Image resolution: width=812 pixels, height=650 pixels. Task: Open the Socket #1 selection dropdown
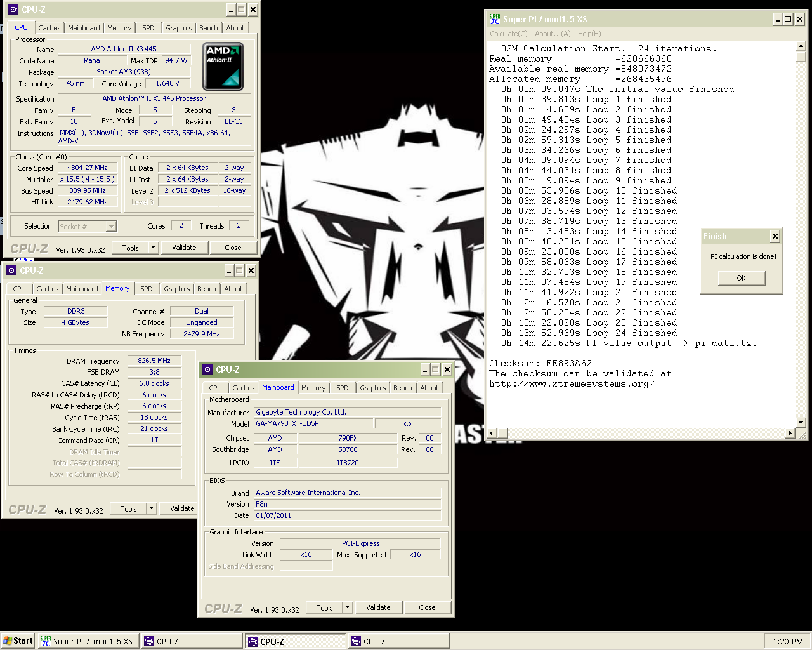click(111, 227)
